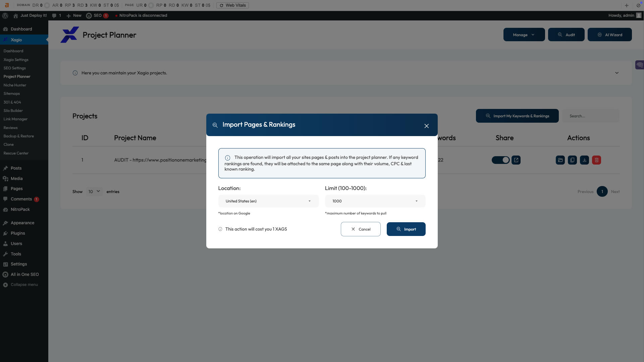Open Silo Builder
The width and height of the screenshot is (644, 362).
click(x=13, y=111)
